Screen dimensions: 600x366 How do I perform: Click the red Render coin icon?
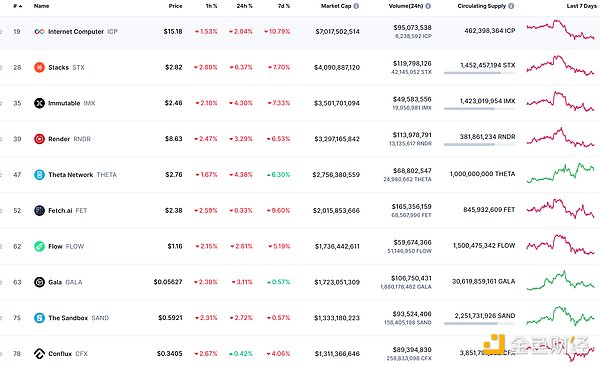[39, 139]
